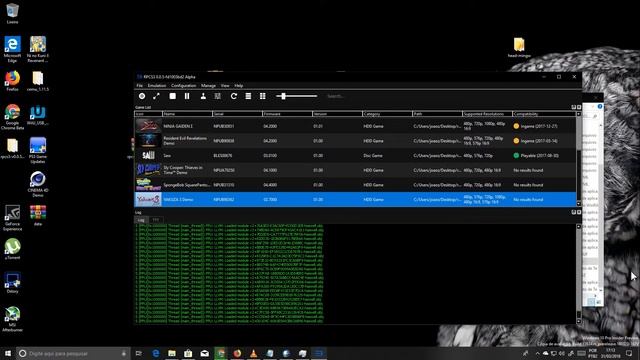Select the Saw game row
The width and height of the screenshot is (640, 360).
pos(355,156)
